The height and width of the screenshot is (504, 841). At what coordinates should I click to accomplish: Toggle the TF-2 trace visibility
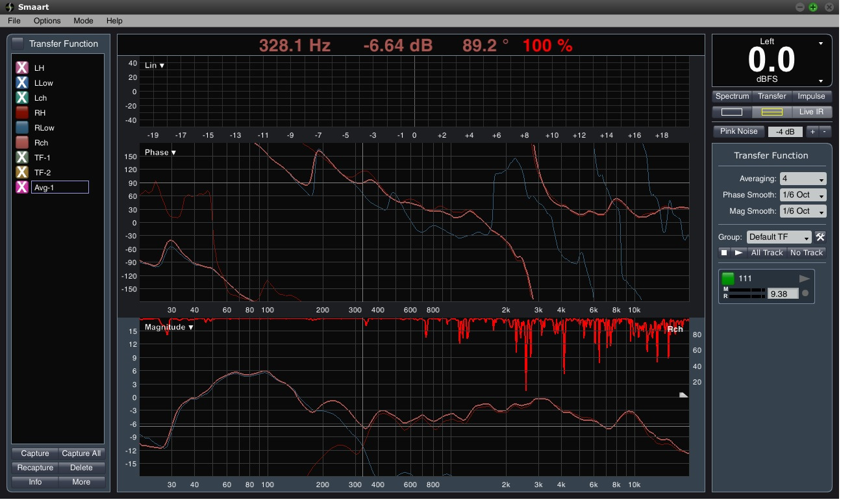(22, 172)
